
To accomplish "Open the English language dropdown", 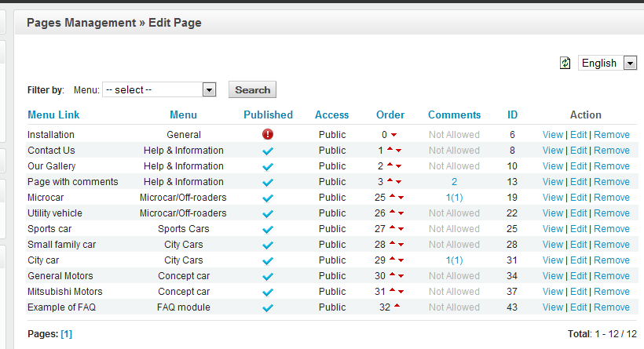I will point(630,63).
